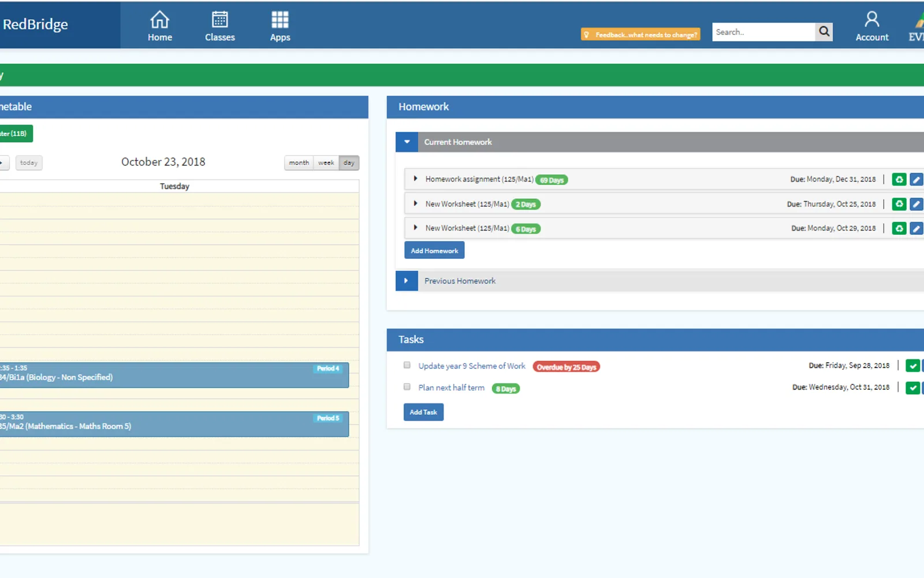Edit New Worksheet due Oct 29 with pencil
This screenshot has width=924, height=578.
916,228
